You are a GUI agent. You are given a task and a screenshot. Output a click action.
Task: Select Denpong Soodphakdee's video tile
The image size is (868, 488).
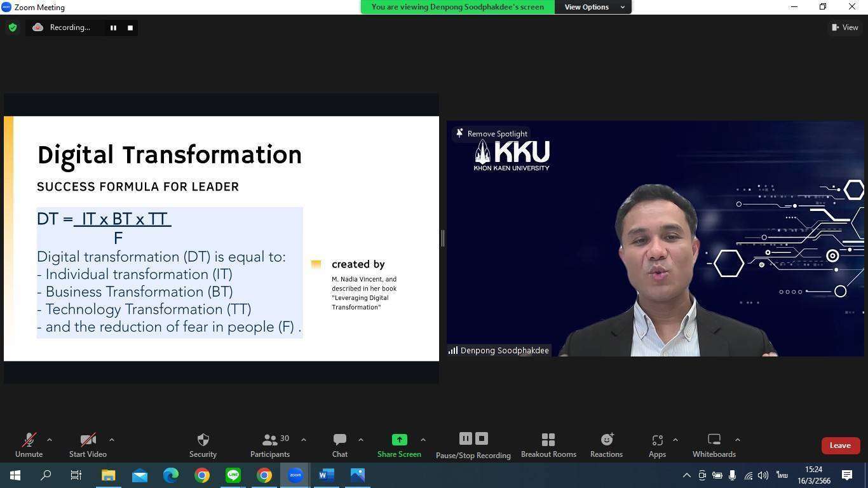655,239
